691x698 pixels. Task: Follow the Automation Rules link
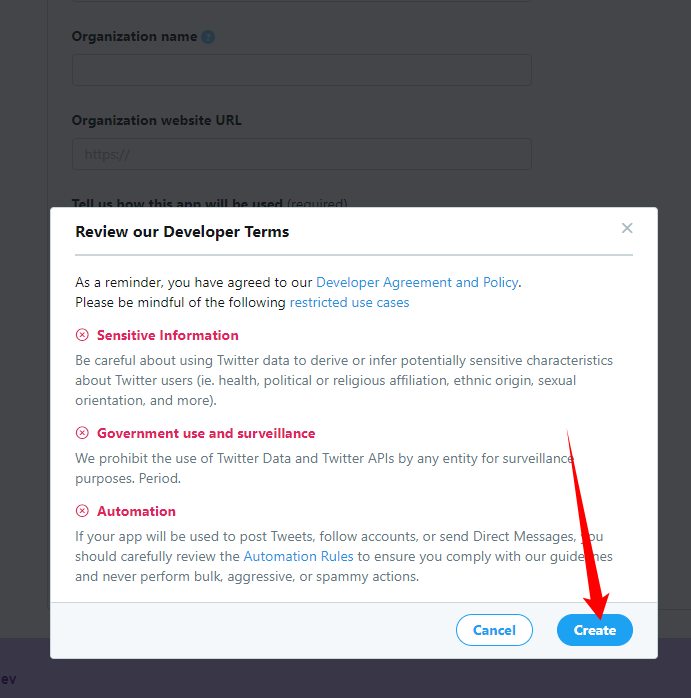[x=298, y=556]
